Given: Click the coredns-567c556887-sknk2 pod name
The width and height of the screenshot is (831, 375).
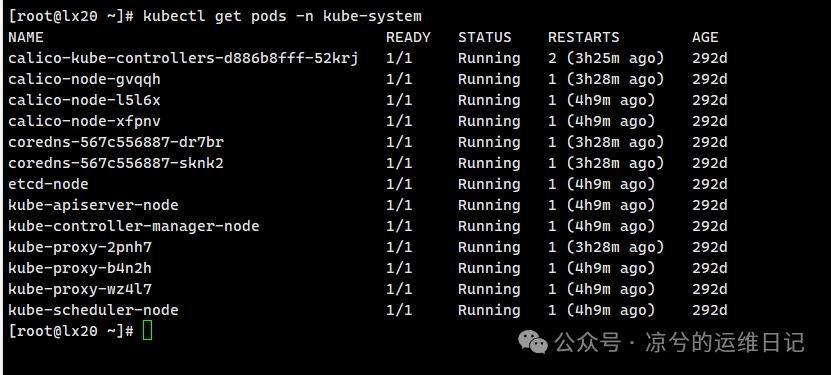Looking at the screenshot, I should [116, 163].
